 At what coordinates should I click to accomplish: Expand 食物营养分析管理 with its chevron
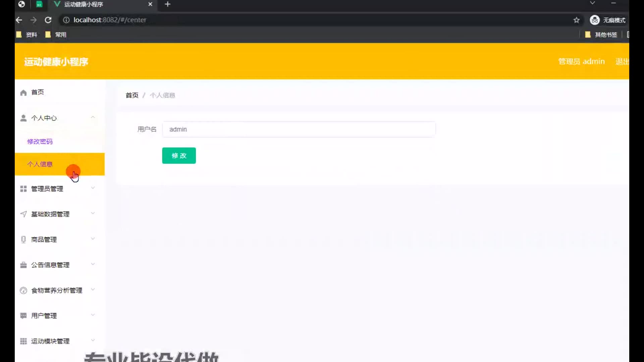[93, 290]
